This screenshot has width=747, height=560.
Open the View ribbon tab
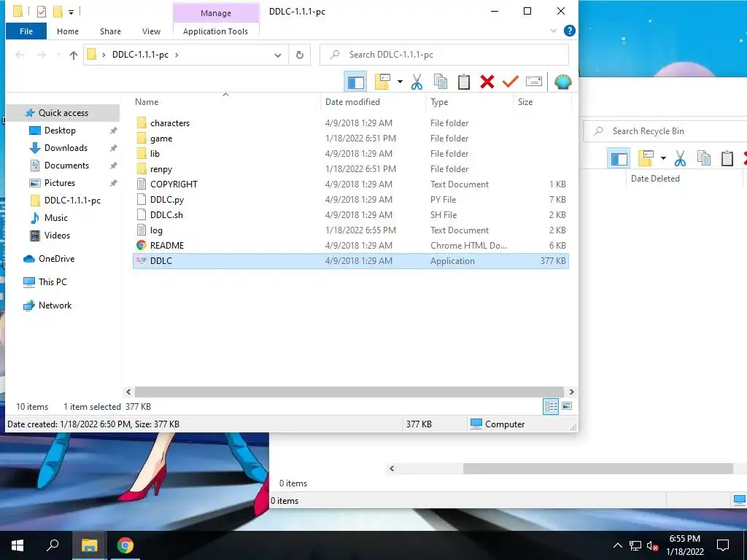[x=151, y=31]
